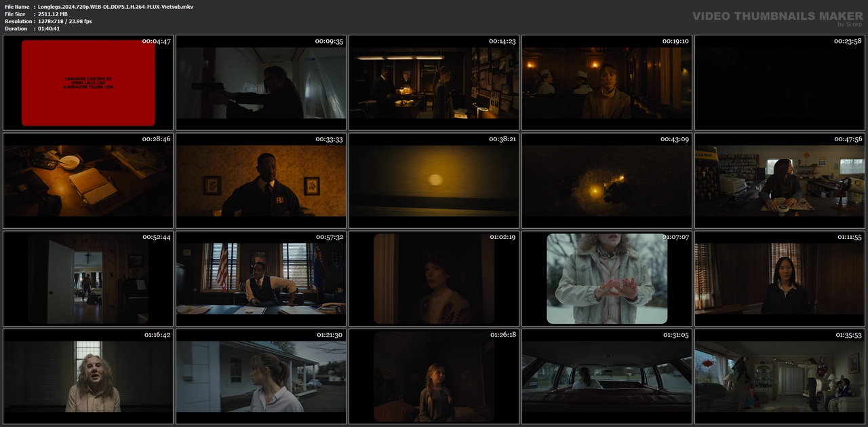Select the car interior thumbnail at 01:31:05
This screenshot has height=427, width=868.
pos(607,376)
